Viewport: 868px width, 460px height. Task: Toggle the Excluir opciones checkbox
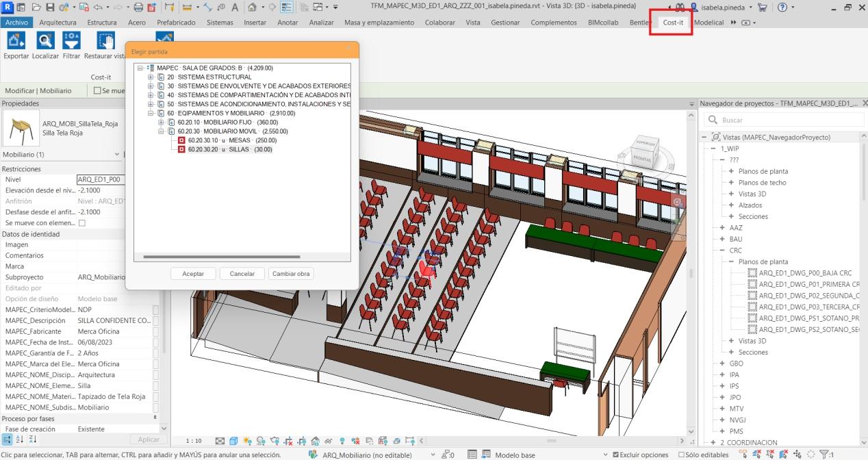[x=616, y=455]
